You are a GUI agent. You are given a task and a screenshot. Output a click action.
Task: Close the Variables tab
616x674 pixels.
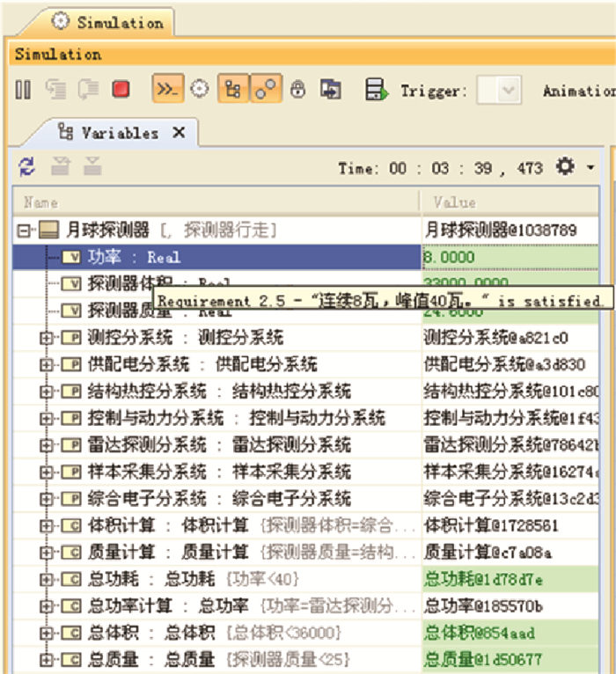(179, 133)
